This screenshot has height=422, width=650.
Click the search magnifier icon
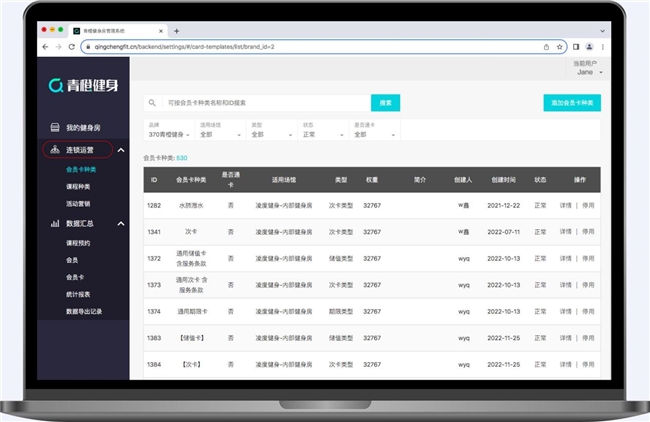click(x=152, y=103)
